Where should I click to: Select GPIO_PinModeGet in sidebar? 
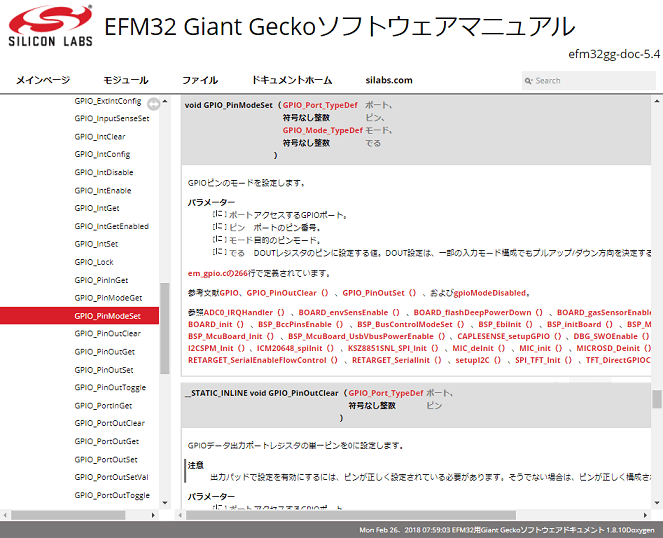[108, 298]
